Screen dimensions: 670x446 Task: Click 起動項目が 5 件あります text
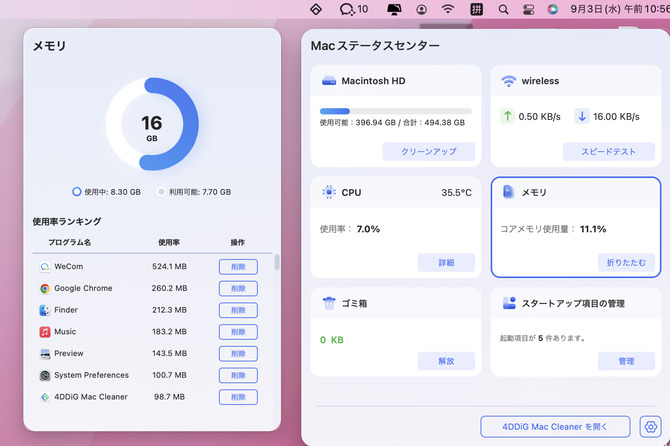click(x=543, y=338)
